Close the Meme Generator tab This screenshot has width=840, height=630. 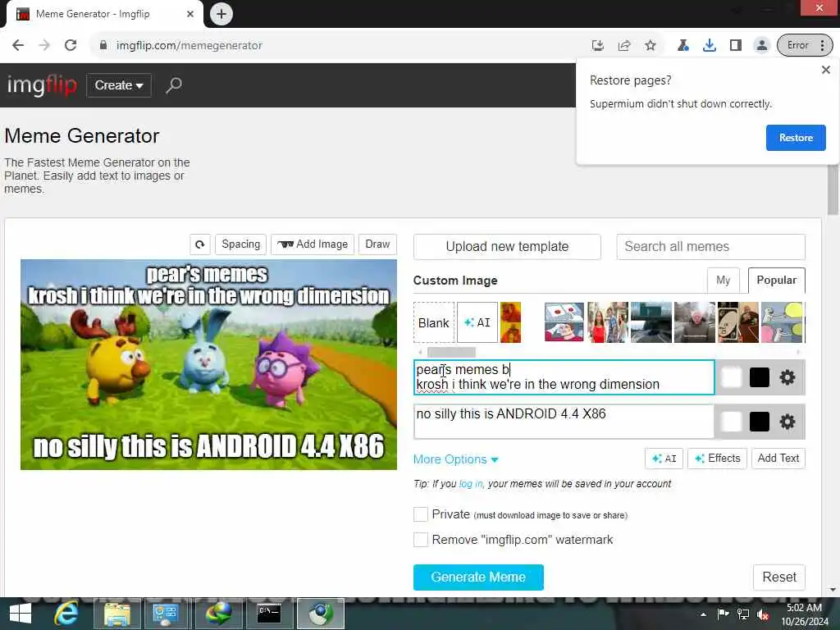(x=190, y=14)
